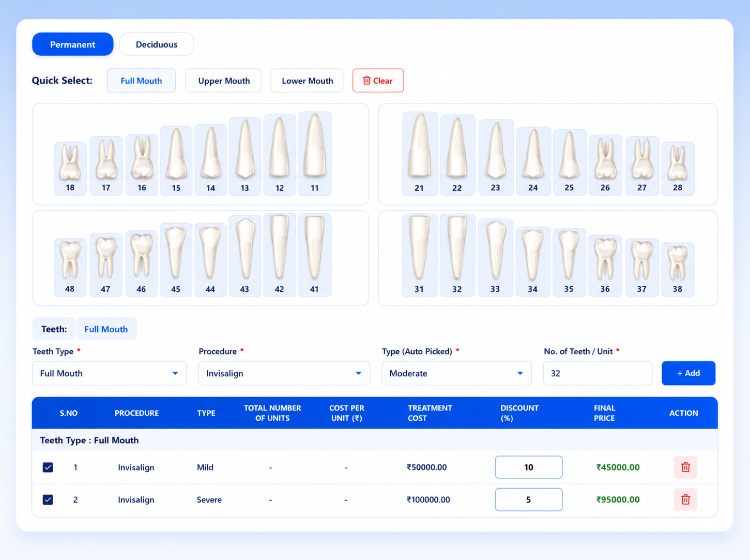
Task: Delete the Invisalign Mild row
Action: [685, 467]
